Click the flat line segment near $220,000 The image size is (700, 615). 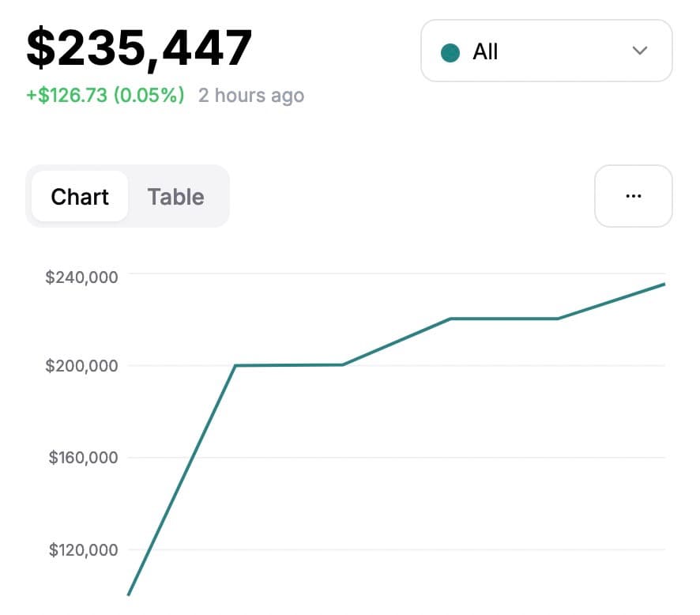coord(504,319)
